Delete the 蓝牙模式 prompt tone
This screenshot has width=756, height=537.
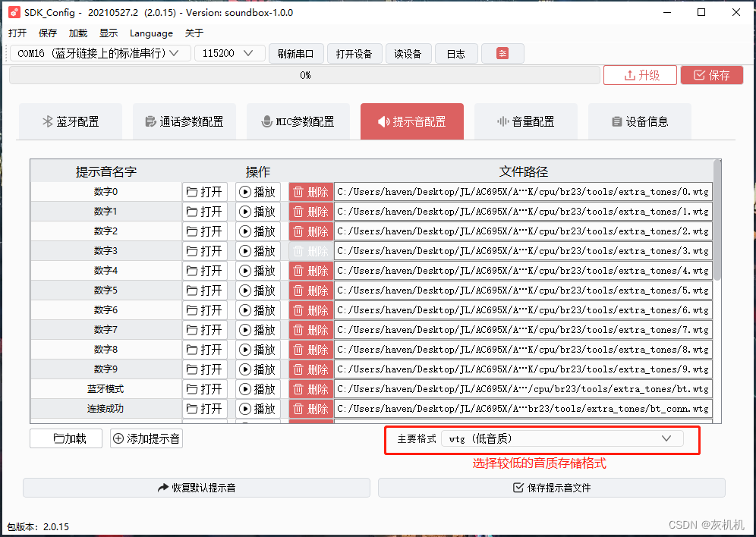310,388
